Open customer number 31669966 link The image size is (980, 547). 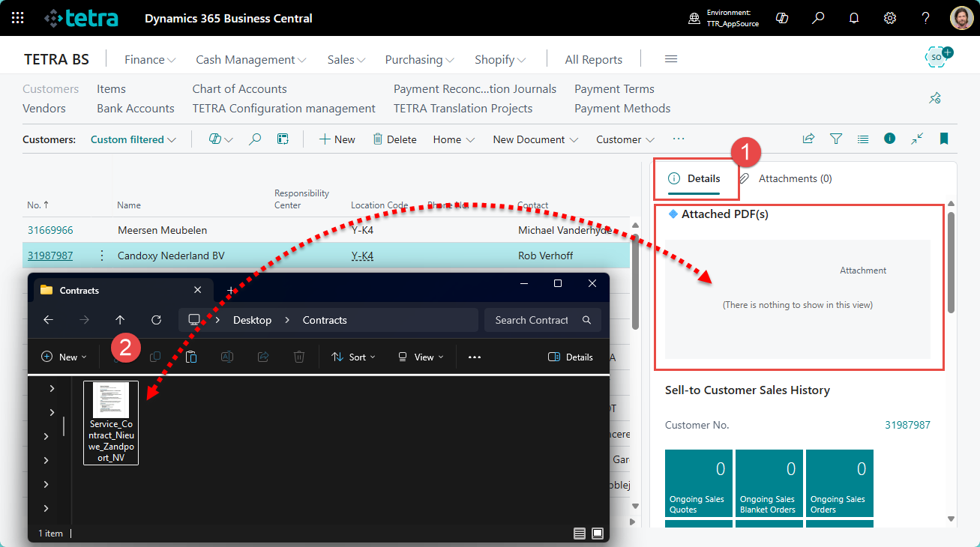coord(50,230)
